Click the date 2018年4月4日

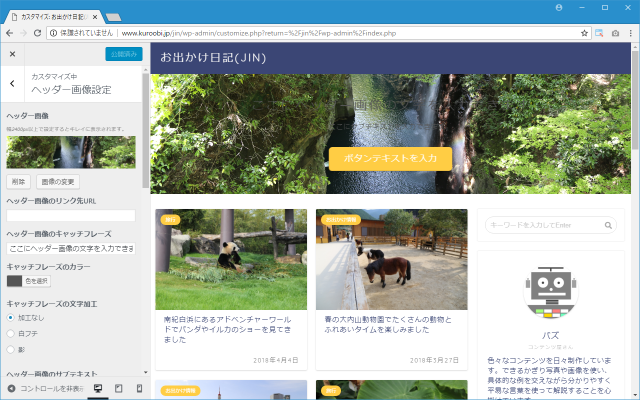coord(276,360)
